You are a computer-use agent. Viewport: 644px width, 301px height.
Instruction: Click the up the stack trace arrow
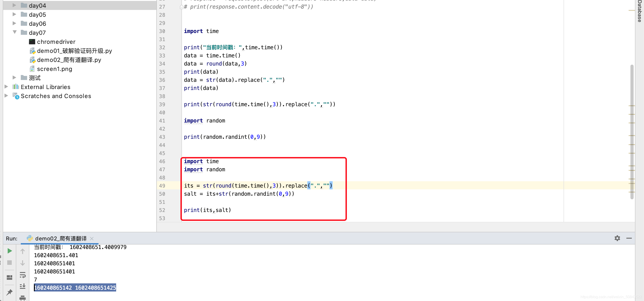(x=23, y=251)
